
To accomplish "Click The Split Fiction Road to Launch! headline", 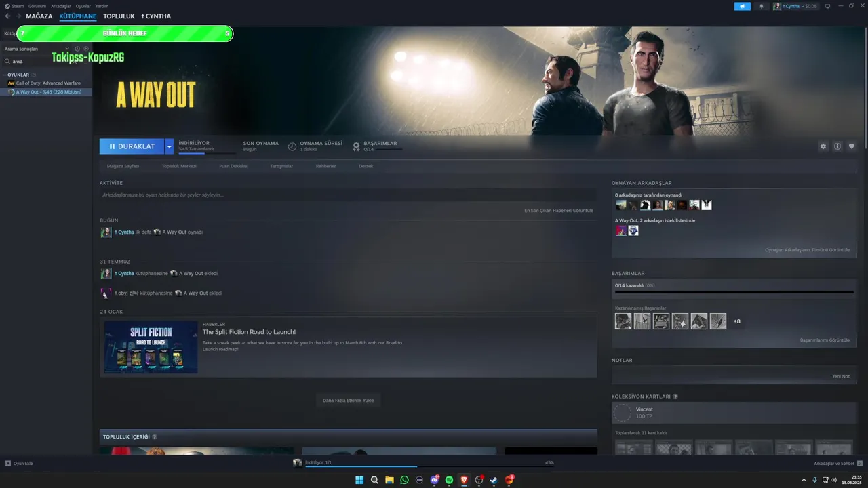I will (249, 332).
